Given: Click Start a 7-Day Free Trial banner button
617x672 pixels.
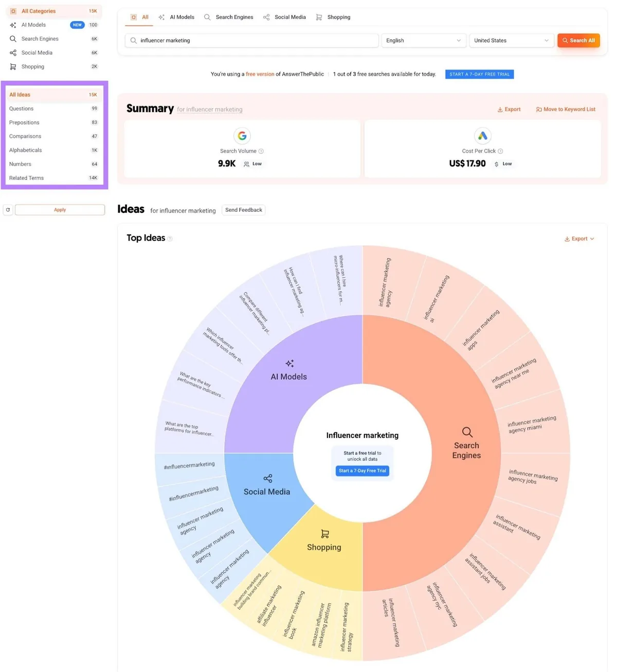Looking at the screenshot, I should (x=480, y=74).
